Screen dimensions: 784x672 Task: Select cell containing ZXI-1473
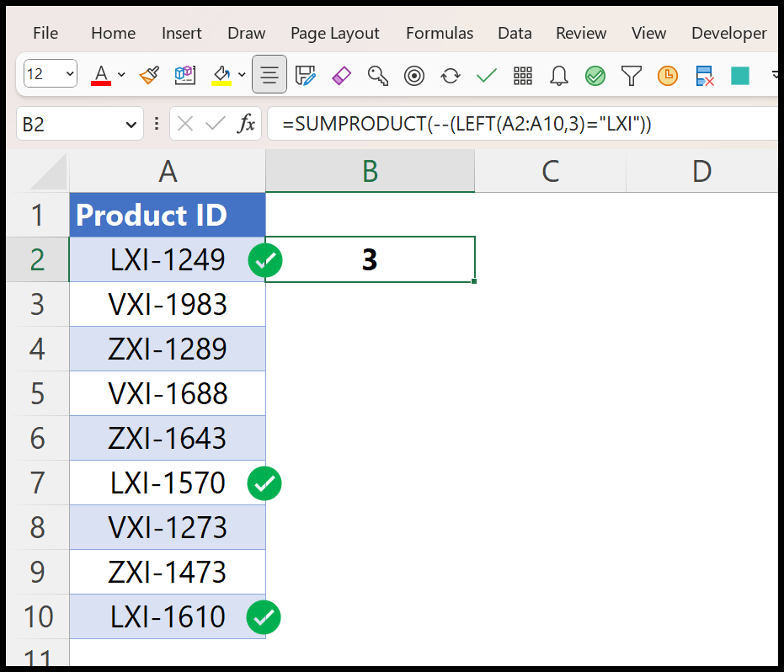(x=168, y=572)
